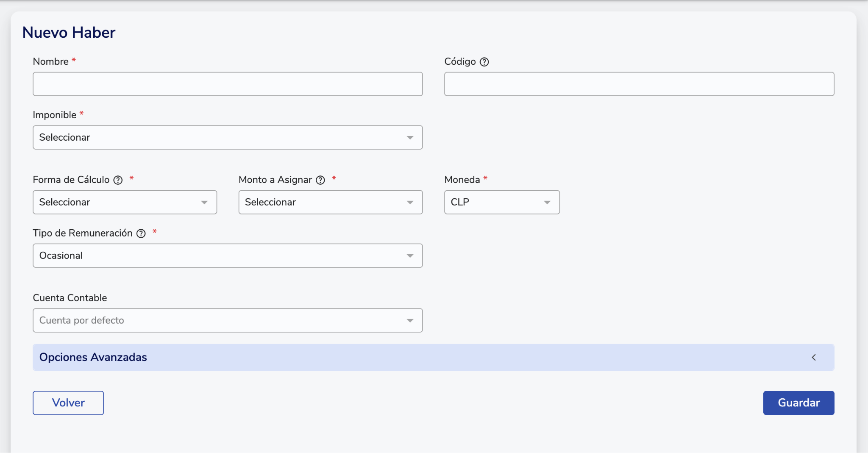This screenshot has height=453, width=868.
Task: Open the Moneda dropdown showing CLP
Action: (501, 202)
